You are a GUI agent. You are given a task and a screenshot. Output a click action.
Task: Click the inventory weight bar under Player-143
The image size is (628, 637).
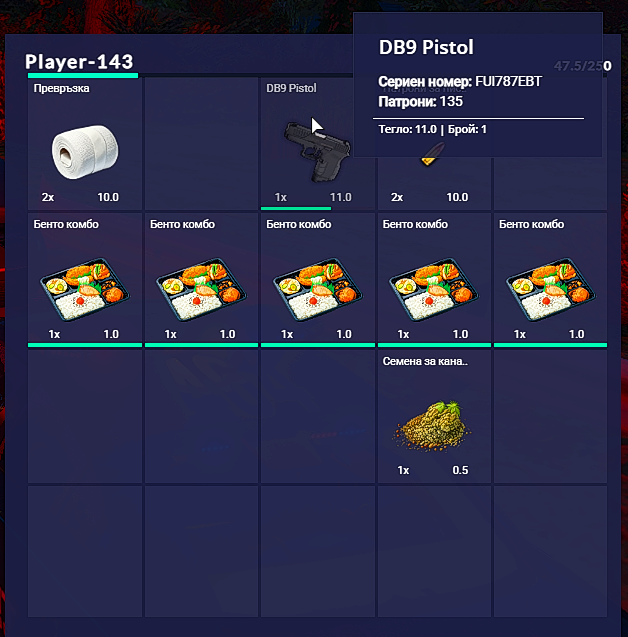83,75
